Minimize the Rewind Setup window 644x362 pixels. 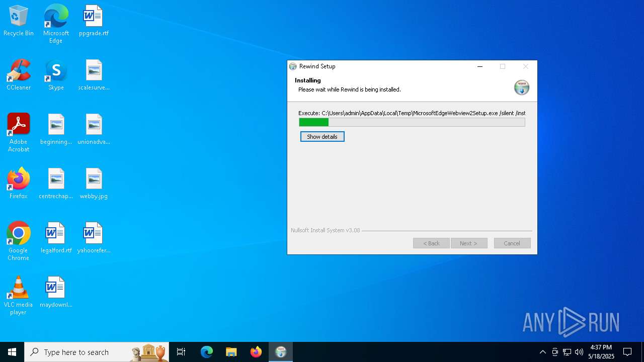tap(480, 66)
